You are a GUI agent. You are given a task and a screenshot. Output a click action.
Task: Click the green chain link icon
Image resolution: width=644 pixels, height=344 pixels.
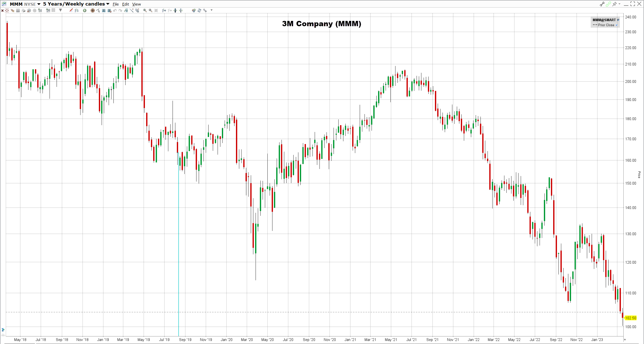pyautogui.click(x=608, y=4)
